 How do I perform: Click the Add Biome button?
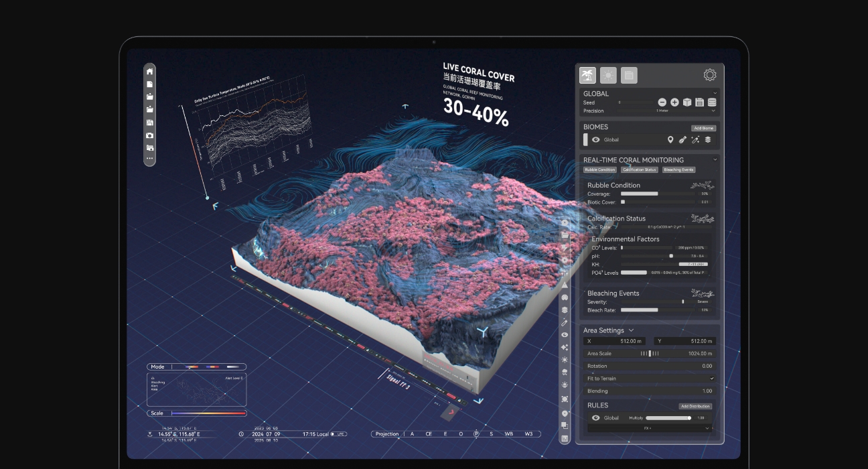click(x=703, y=128)
